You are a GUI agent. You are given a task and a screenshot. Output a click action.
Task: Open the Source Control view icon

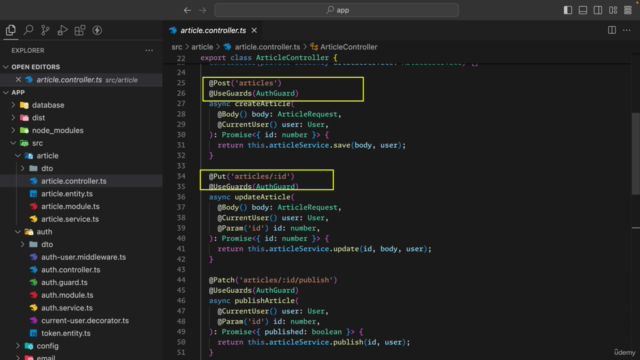pos(45,30)
